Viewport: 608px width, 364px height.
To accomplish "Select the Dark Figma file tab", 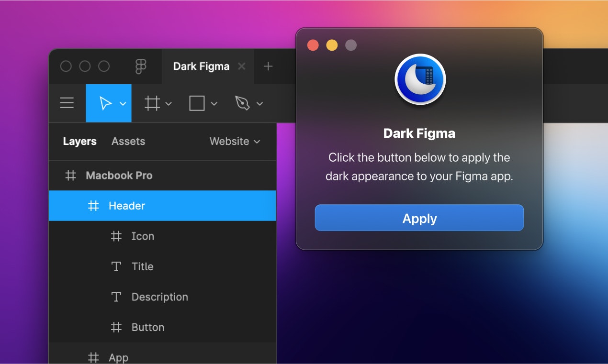I will click(x=201, y=66).
